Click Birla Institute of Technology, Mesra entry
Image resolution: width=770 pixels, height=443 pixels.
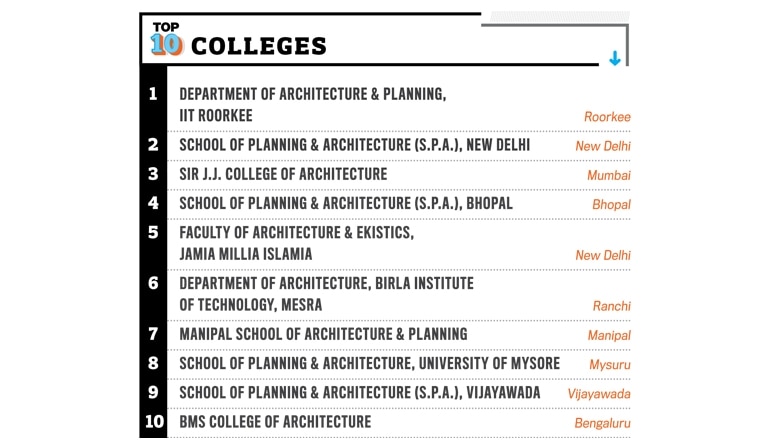pos(326,293)
